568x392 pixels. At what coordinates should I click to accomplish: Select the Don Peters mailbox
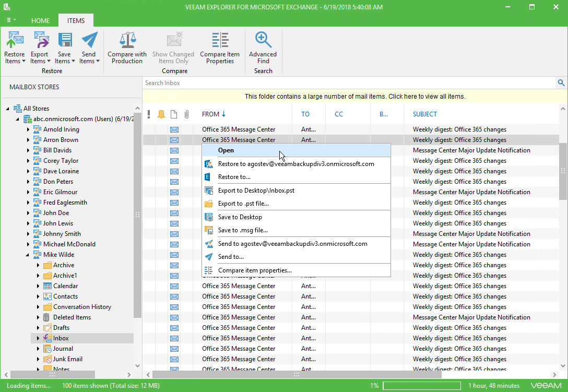[x=58, y=182]
